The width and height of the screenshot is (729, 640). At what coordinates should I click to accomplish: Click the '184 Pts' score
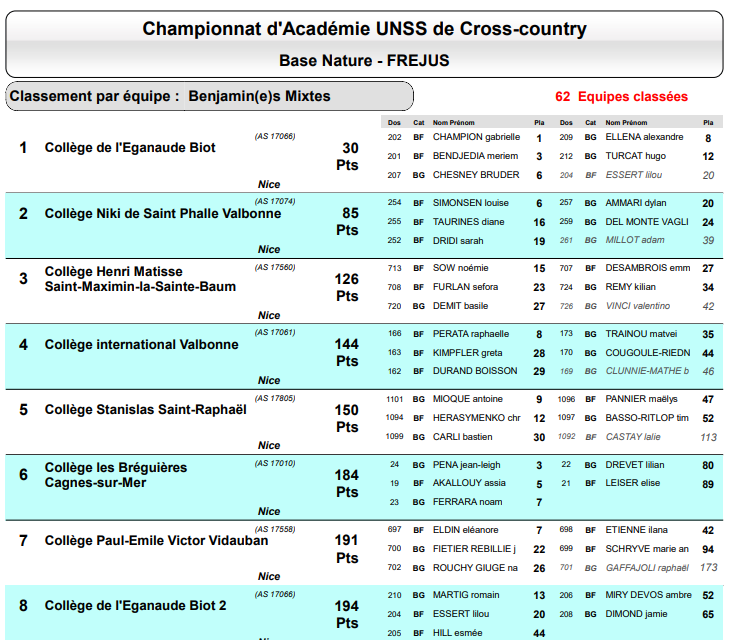(347, 484)
